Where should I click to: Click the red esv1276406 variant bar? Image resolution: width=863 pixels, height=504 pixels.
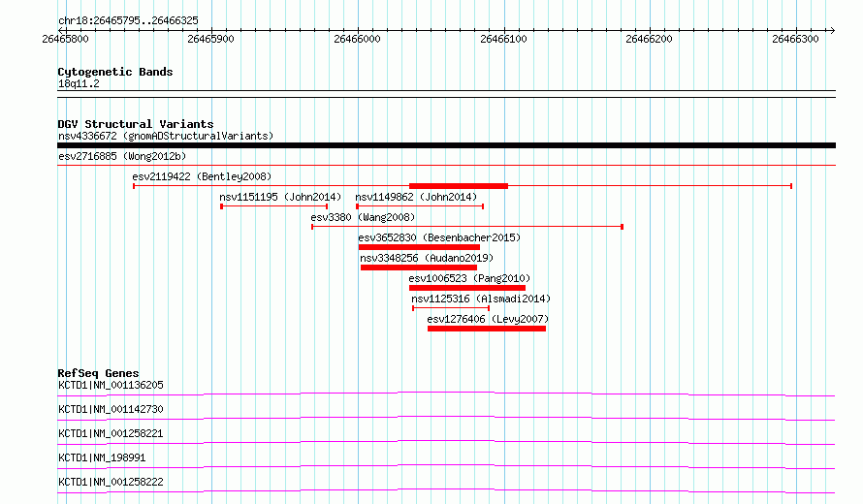point(487,329)
